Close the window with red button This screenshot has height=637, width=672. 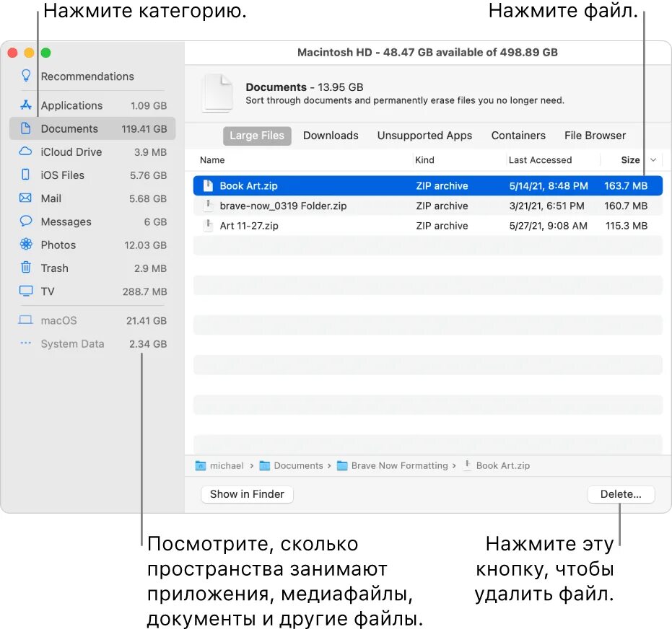coord(12,53)
